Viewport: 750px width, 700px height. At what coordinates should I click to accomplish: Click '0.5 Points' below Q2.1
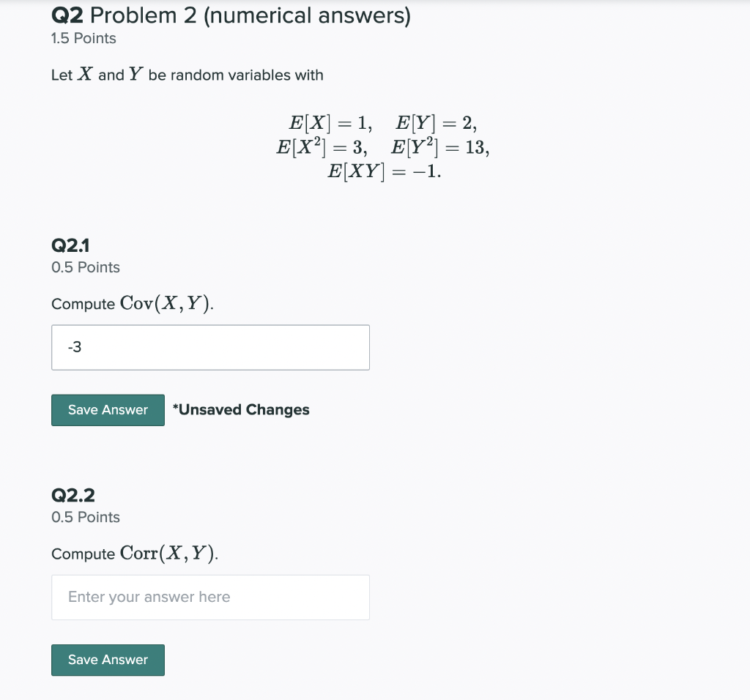[86, 267]
